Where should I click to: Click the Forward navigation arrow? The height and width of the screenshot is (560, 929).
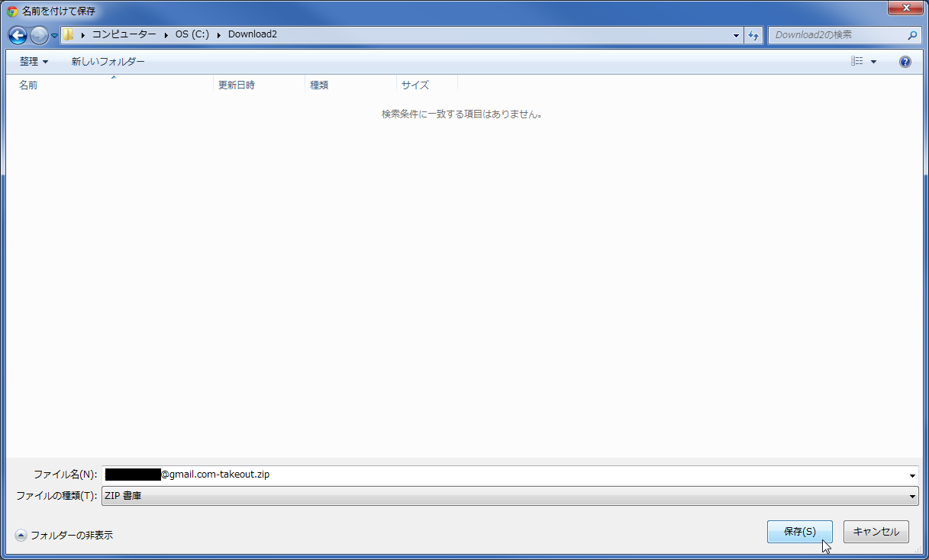(39, 35)
